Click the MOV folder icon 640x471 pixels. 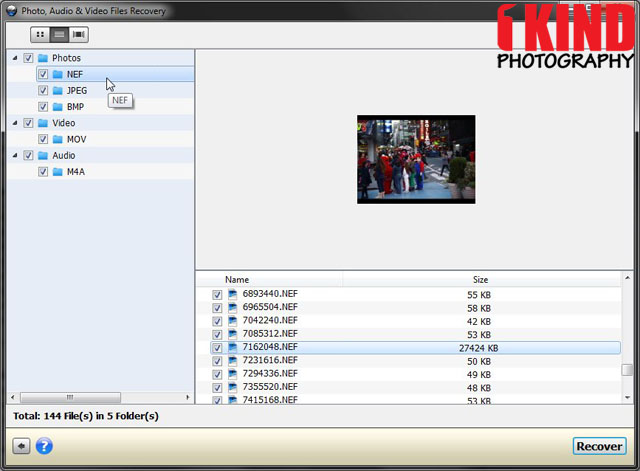click(x=58, y=139)
